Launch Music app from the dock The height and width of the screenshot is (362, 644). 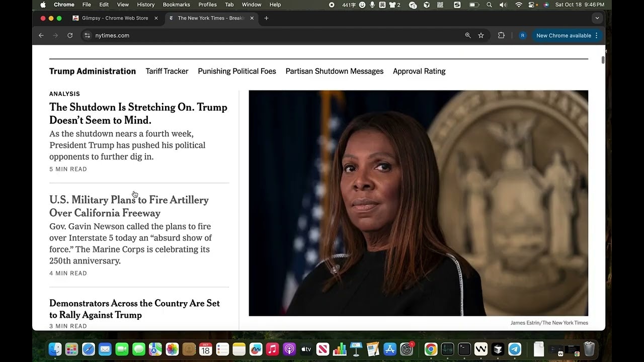tap(272, 349)
